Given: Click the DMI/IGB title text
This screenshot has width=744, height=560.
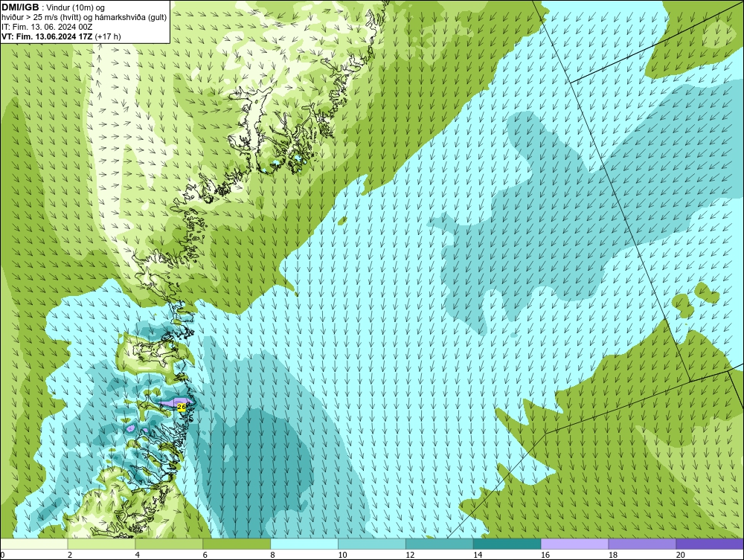Looking at the screenshot, I should [20, 7].
